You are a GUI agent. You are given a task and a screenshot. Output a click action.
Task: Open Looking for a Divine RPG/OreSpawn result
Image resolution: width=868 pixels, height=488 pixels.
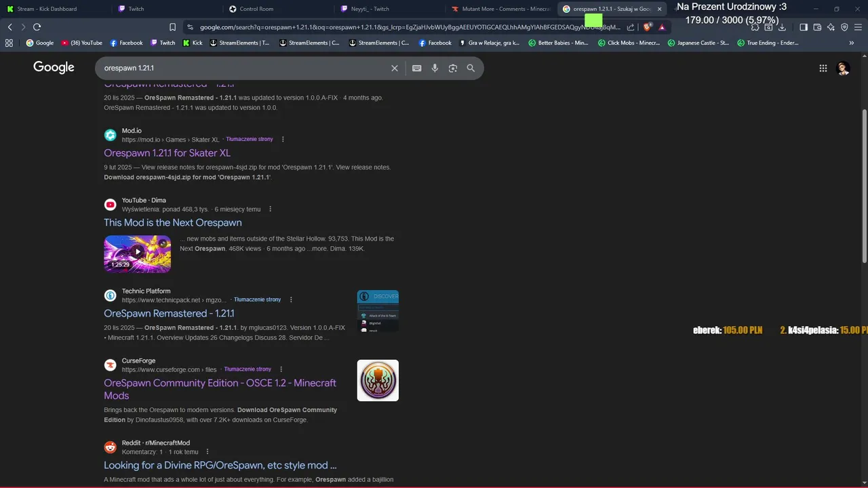(220, 465)
